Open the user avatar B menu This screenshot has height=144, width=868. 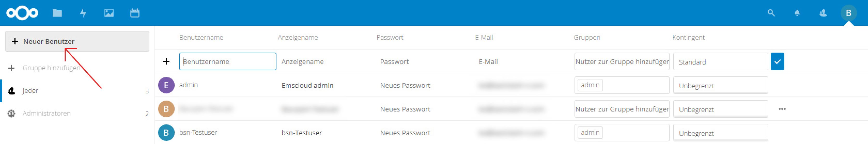click(849, 13)
